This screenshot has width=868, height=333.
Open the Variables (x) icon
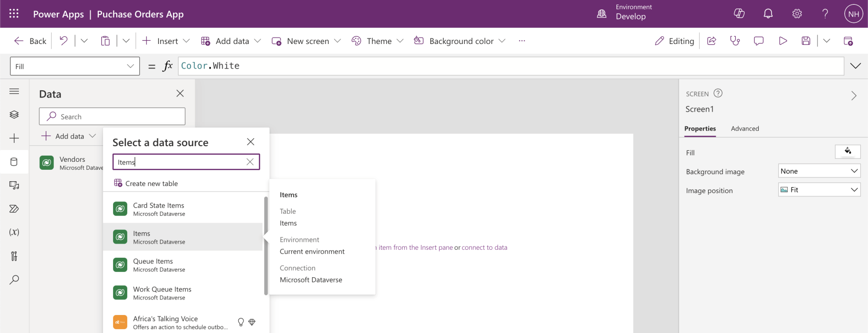(14, 232)
